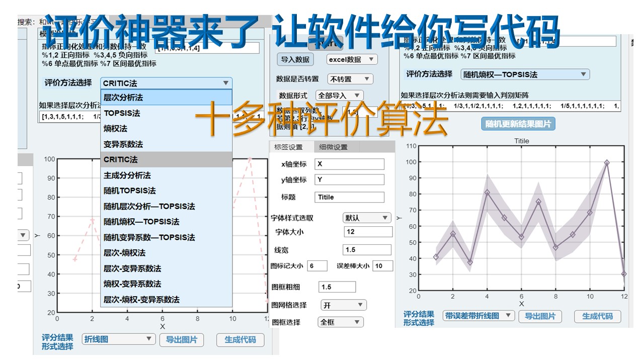Select 层次-熵权-变异系数法 list option

click(x=166, y=300)
